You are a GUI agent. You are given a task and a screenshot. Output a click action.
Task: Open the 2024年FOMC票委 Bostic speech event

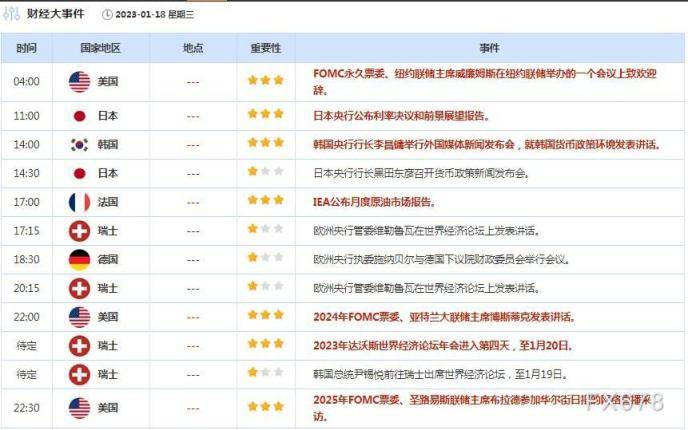tap(444, 317)
